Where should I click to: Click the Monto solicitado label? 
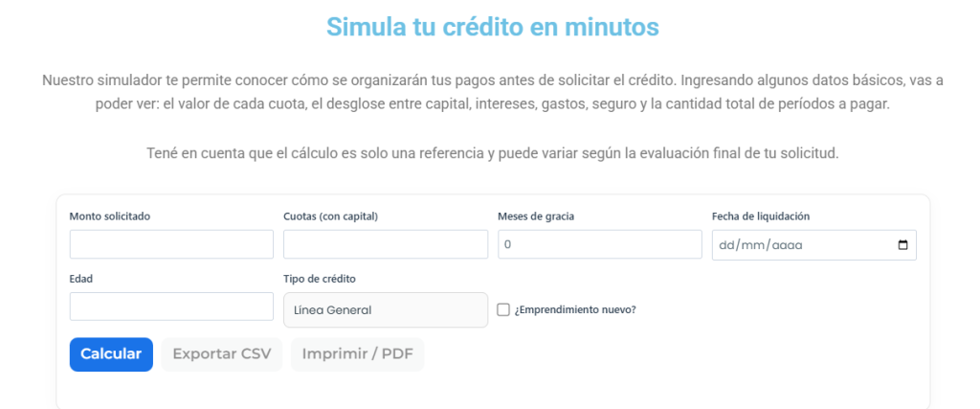110,216
